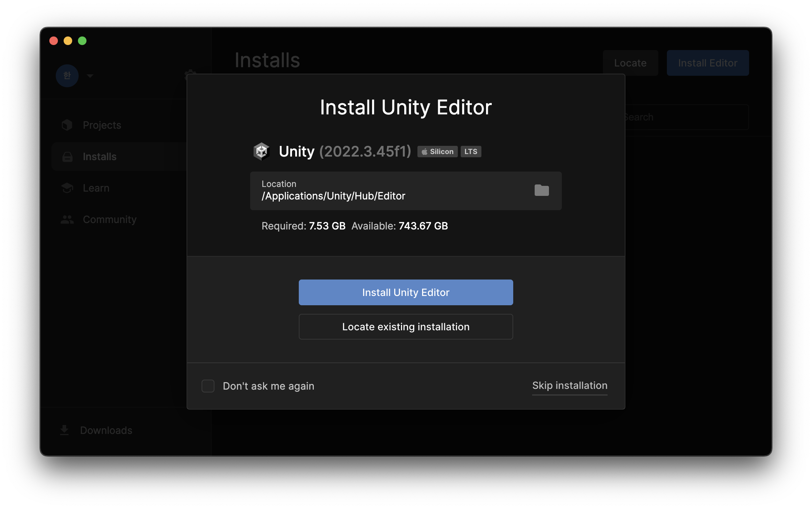Click the user account avatar
The image size is (812, 509).
pyautogui.click(x=67, y=75)
